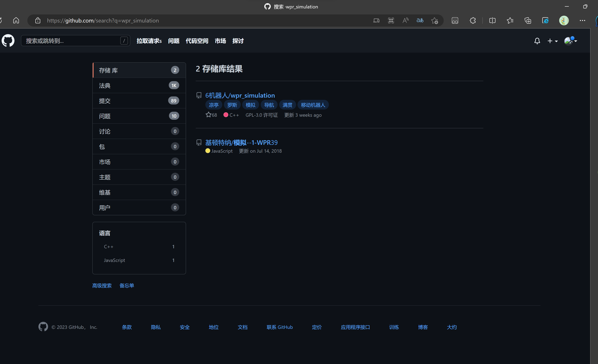Screen dimensions: 598x364
Task: Open split screen view
Action: (x=492, y=20)
